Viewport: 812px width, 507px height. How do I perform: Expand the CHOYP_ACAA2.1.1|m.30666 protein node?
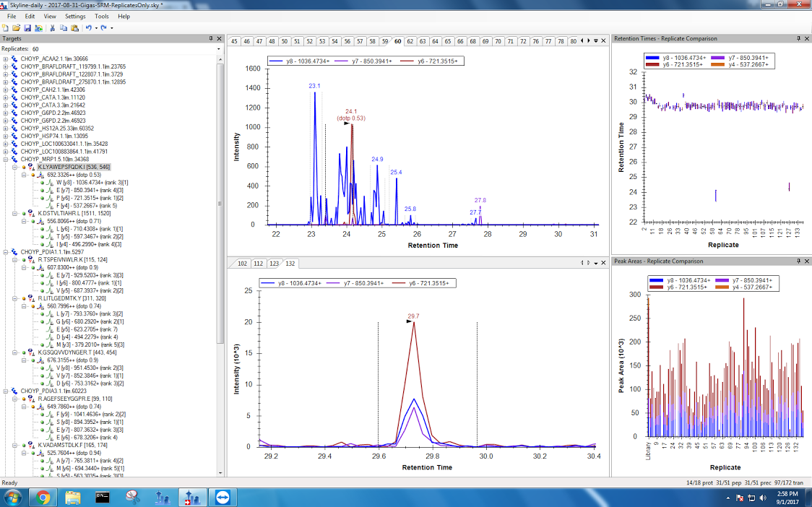click(x=7, y=59)
